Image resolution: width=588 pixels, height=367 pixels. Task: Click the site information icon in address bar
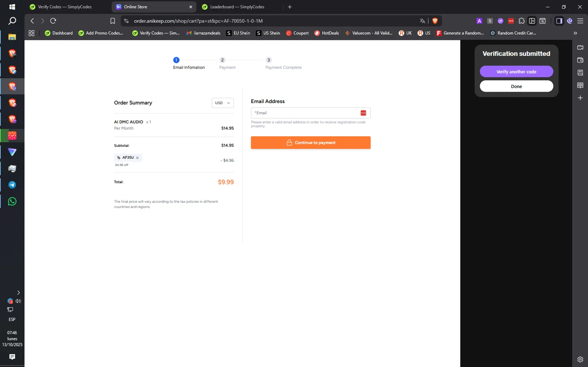[x=126, y=21]
